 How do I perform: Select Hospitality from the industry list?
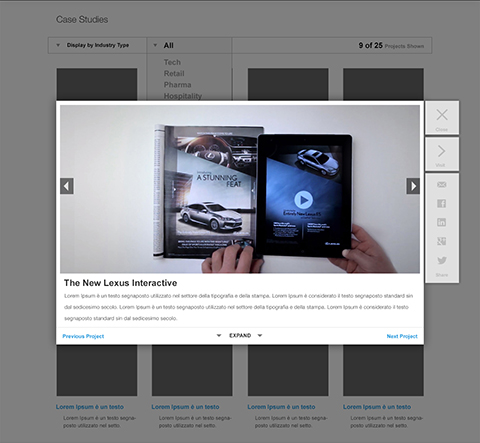point(183,96)
